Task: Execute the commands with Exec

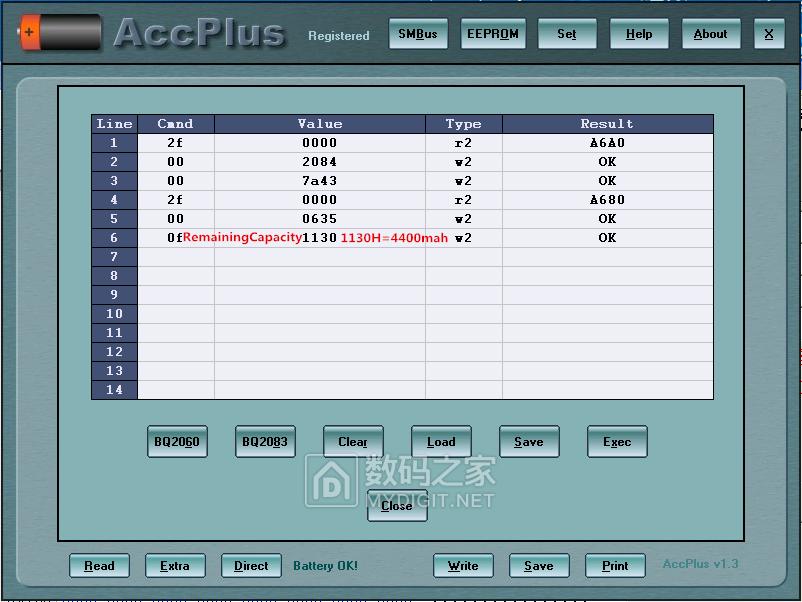Action: pyautogui.click(x=617, y=441)
